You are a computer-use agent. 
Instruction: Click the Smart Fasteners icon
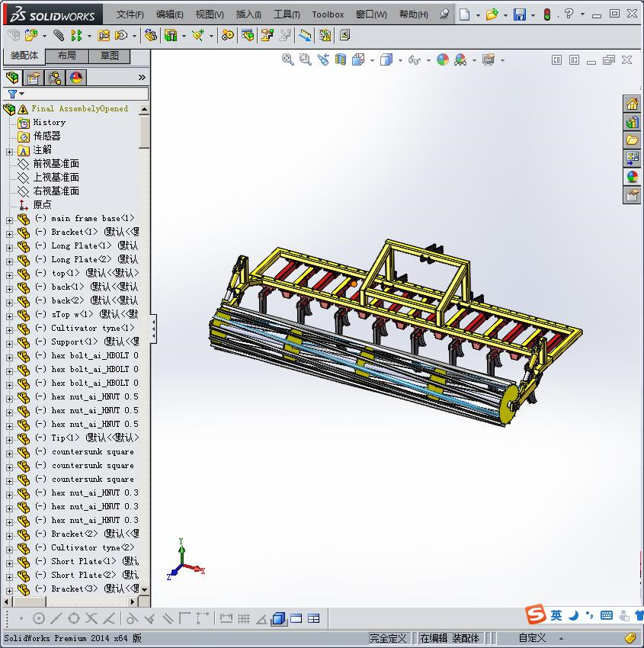click(104, 36)
